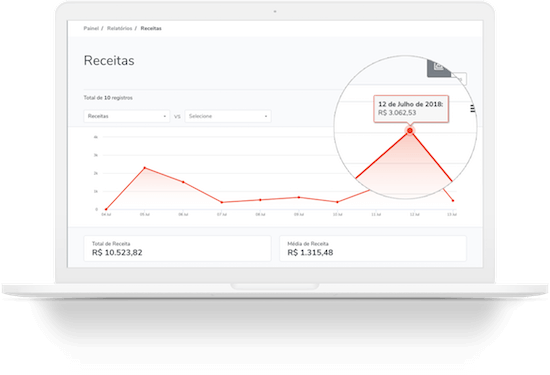Open the Selecione comparison dropdown
550x375 pixels.
[x=228, y=116]
